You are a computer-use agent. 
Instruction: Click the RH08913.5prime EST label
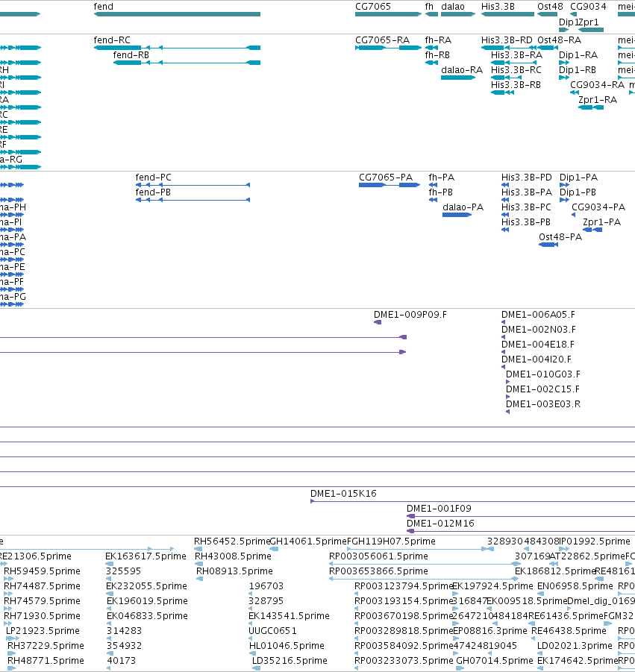pyautogui.click(x=234, y=571)
